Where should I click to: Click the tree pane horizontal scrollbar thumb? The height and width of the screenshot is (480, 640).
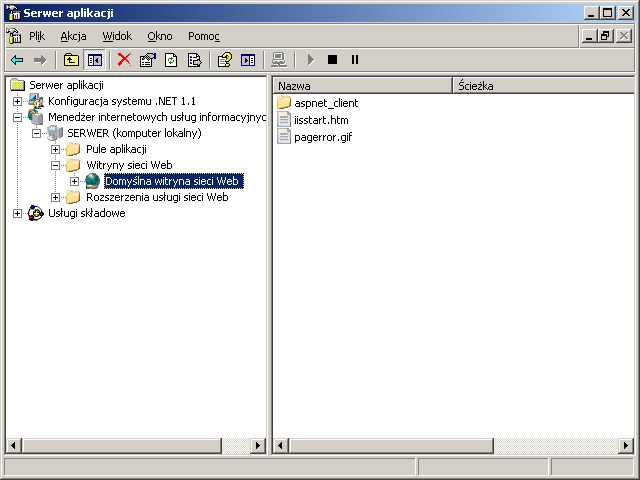coord(122,446)
